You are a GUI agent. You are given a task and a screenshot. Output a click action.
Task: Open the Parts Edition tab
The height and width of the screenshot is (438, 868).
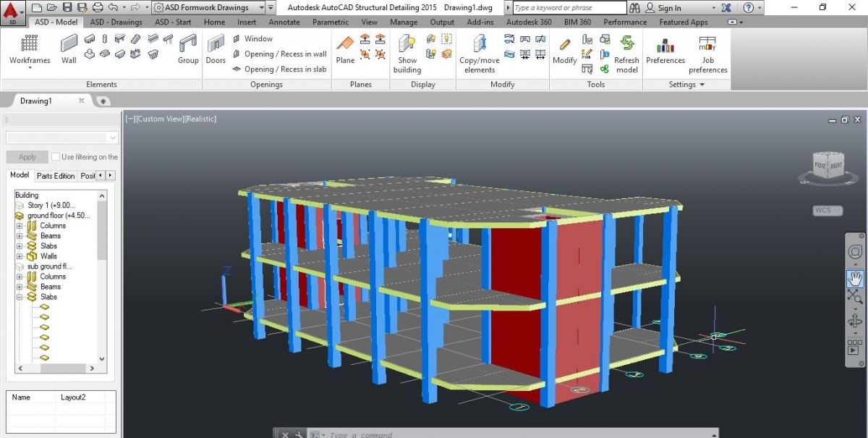[x=56, y=176]
